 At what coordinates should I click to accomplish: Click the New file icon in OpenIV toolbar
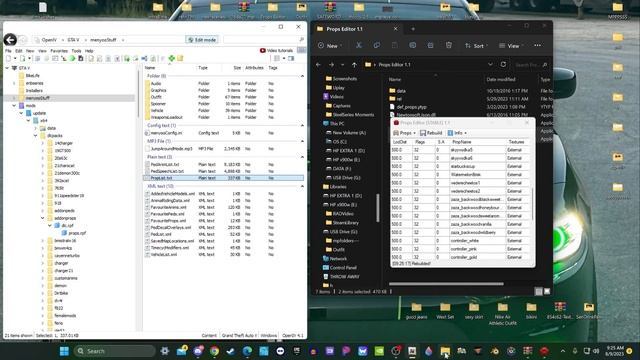pos(8,59)
